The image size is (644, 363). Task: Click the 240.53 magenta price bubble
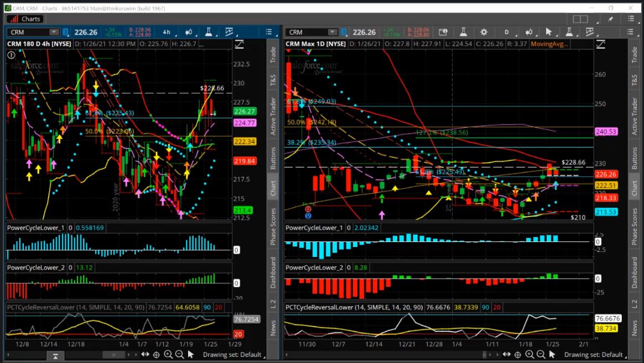pos(606,131)
